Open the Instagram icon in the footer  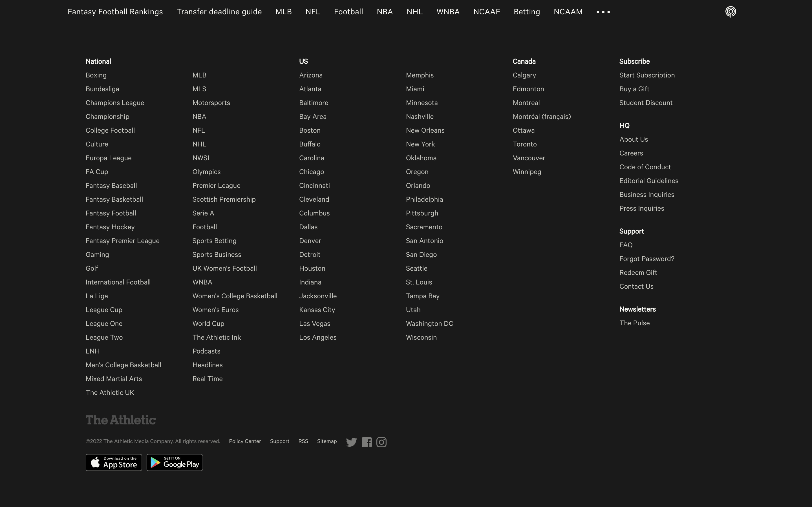[381, 442]
